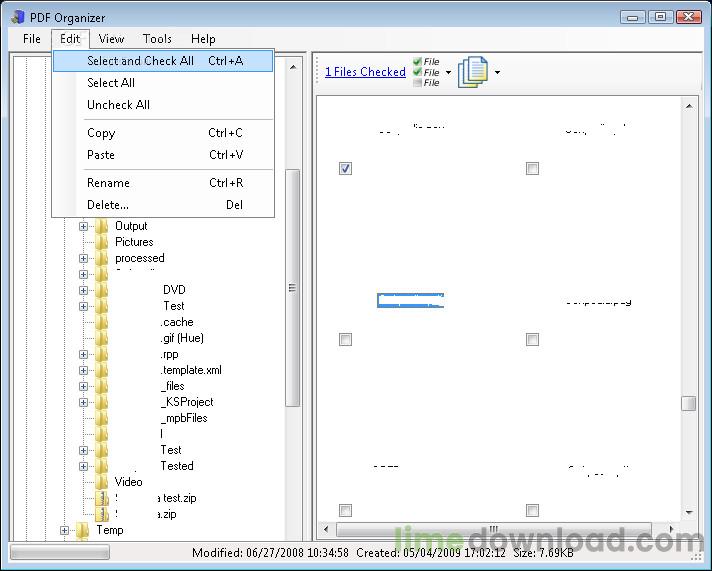Expand the Tested folder node
712x571 pixels.
point(83,466)
